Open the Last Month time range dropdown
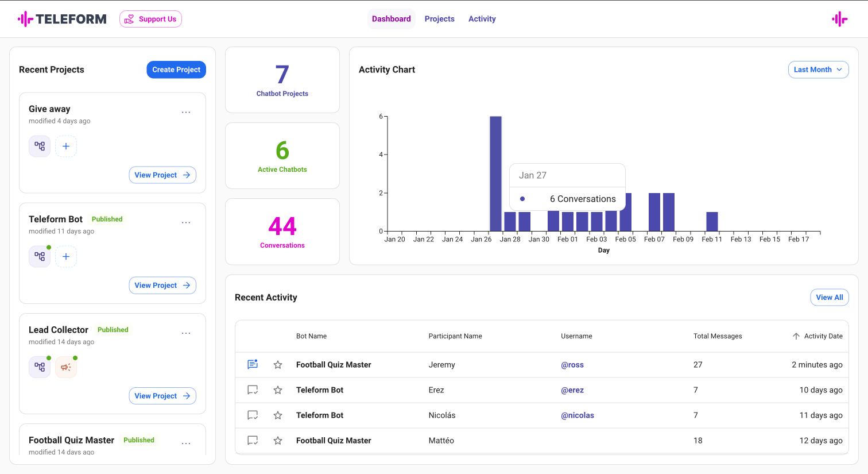Image resolution: width=868 pixels, height=474 pixels. pyautogui.click(x=818, y=70)
